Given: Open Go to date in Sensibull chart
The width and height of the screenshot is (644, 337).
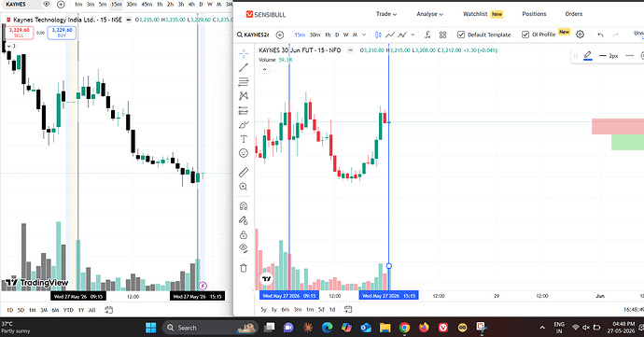Looking at the screenshot, I should click(x=348, y=309).
